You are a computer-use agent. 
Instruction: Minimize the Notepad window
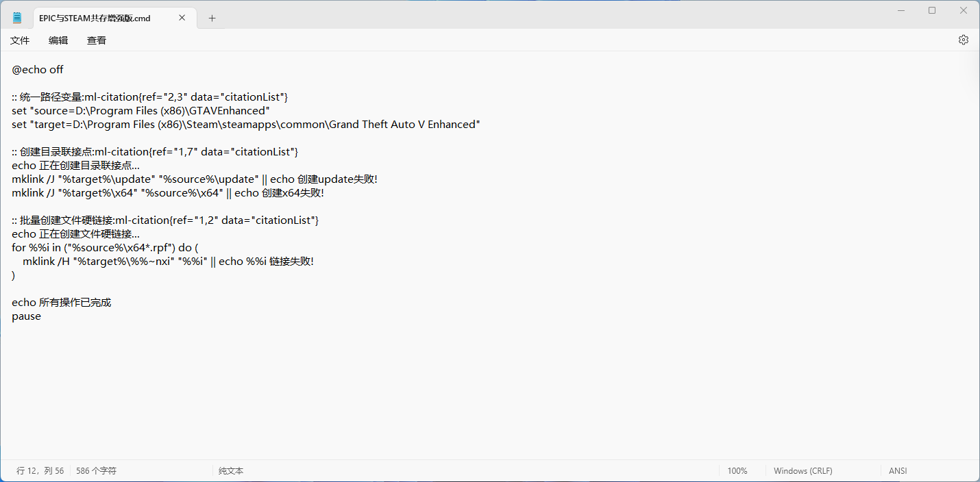[901, 10]
